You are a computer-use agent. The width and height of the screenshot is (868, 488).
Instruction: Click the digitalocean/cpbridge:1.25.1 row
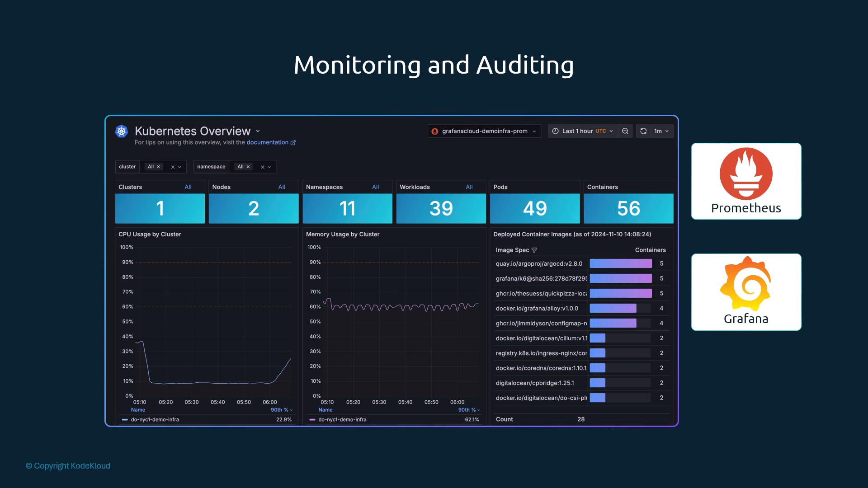[x=581, y=383]
